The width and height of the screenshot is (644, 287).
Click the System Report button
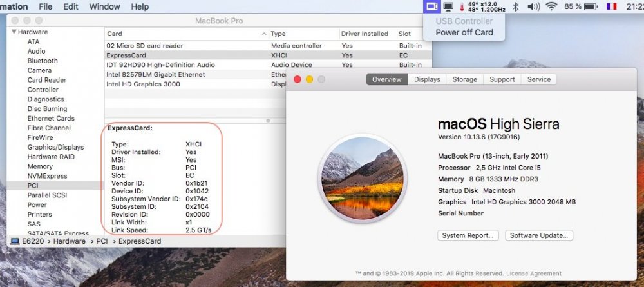[468, 235]
